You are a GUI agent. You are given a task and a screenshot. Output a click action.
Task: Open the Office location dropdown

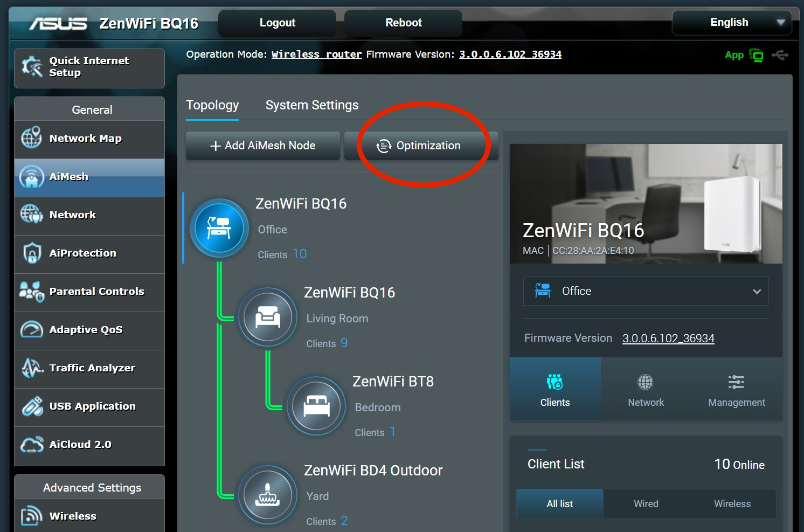tap(646, 291)
